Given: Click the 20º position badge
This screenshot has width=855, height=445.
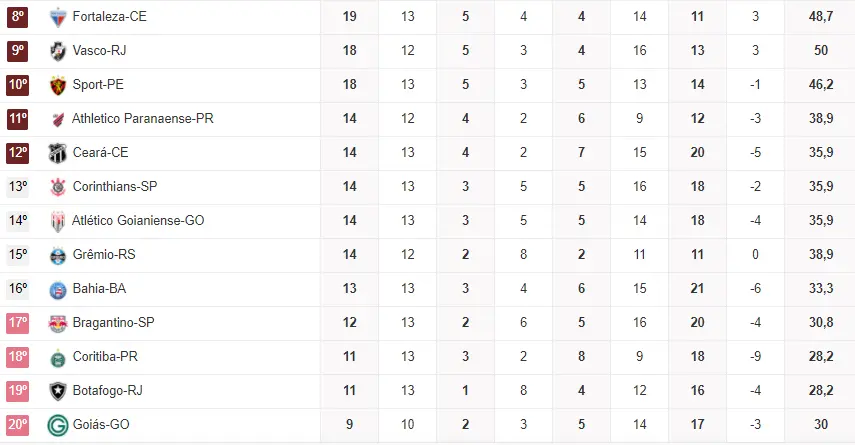Looking at the screenshot, I should tap(18, 425).
